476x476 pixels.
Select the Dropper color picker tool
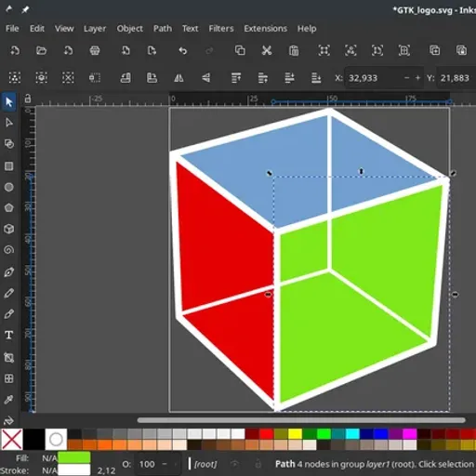9,400
